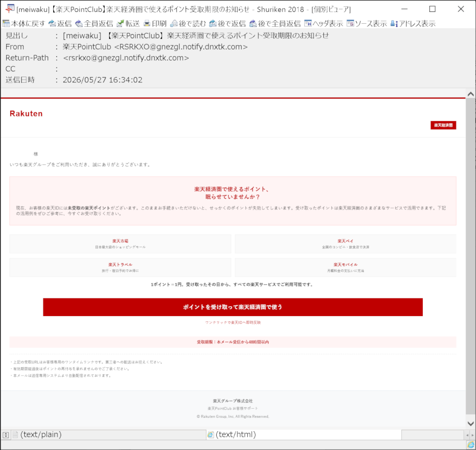This screenshot has width=476, height=450.
Task: Click the Rakuten logo in email
Action: coord(26,113)
